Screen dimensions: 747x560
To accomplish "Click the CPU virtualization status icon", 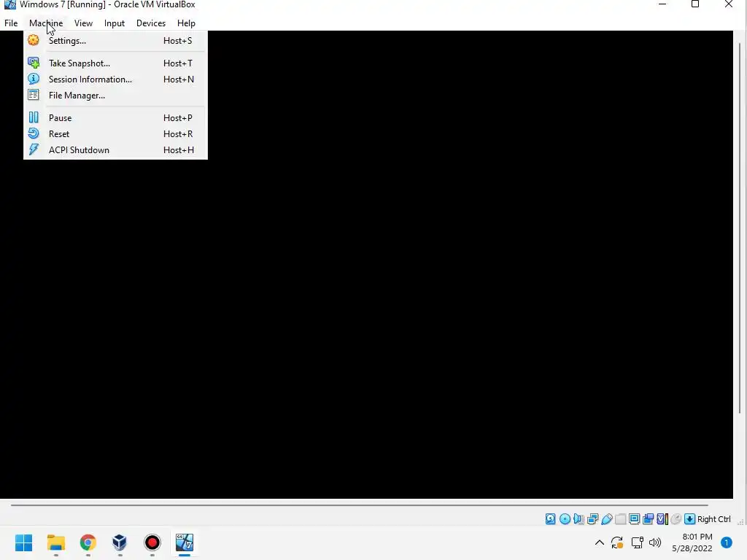I will 662,519.
